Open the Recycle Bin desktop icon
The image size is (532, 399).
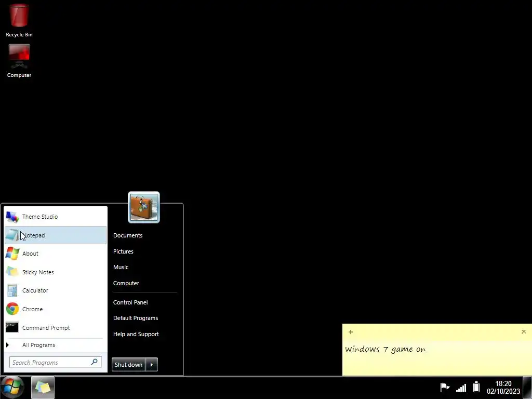click(19, 20)
